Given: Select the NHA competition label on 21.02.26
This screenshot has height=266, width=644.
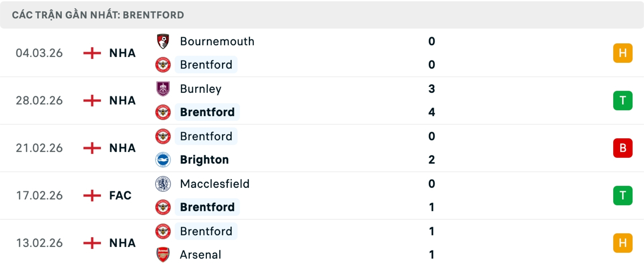Looking at the screenshot, I should 122,148.
